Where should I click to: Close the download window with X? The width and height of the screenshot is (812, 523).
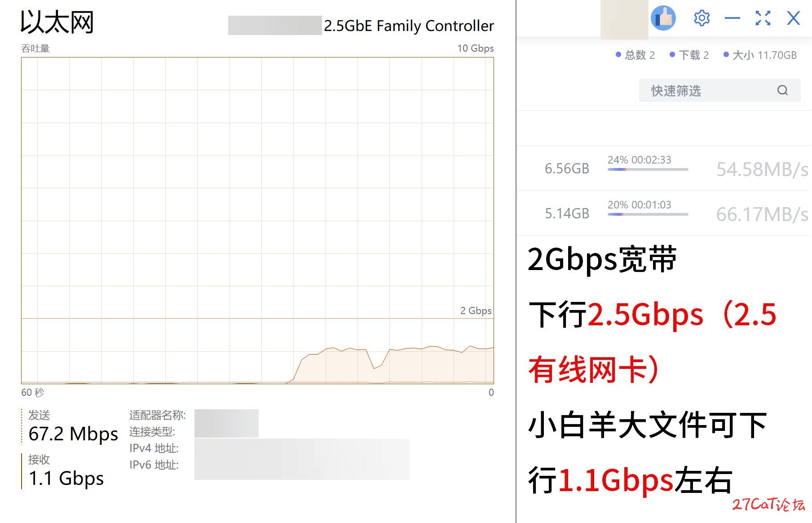point(794,18)
